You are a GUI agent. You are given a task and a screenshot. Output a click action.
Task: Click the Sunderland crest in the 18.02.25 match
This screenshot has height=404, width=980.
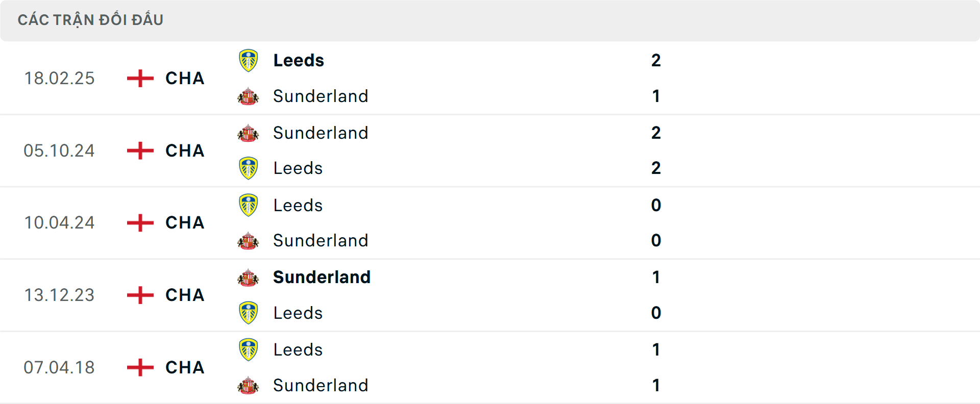249,96
